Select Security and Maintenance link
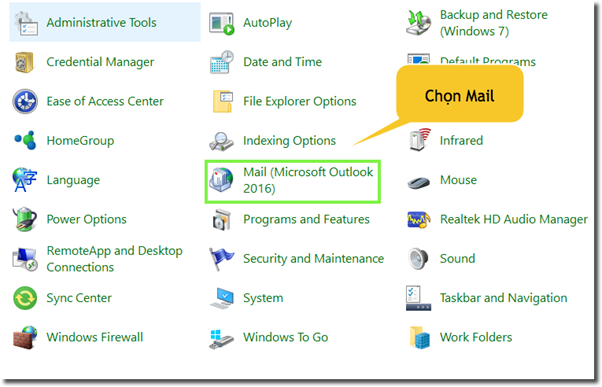This screenshot has width=602, height=387. [314, 259]
